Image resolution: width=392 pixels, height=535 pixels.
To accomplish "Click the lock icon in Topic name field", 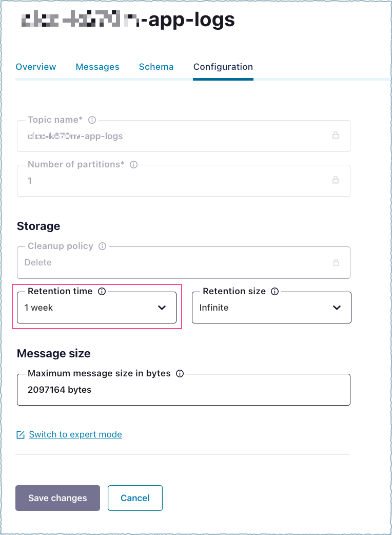I will [x=336, y=136].
